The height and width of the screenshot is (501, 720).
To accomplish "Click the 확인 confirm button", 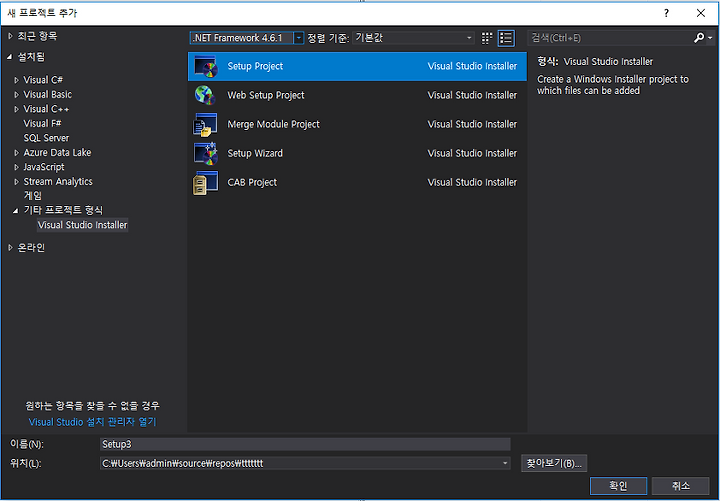I will tap(618, 486).
